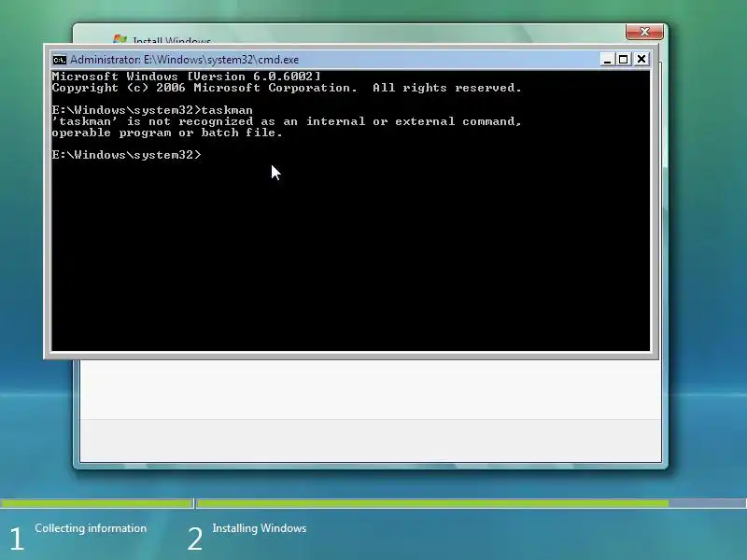The width and height of the screenshot is (747, 560).
Task: Maximize the Administrator cmd.exe window
Action: pyautogui.click(x=624, y=60)
